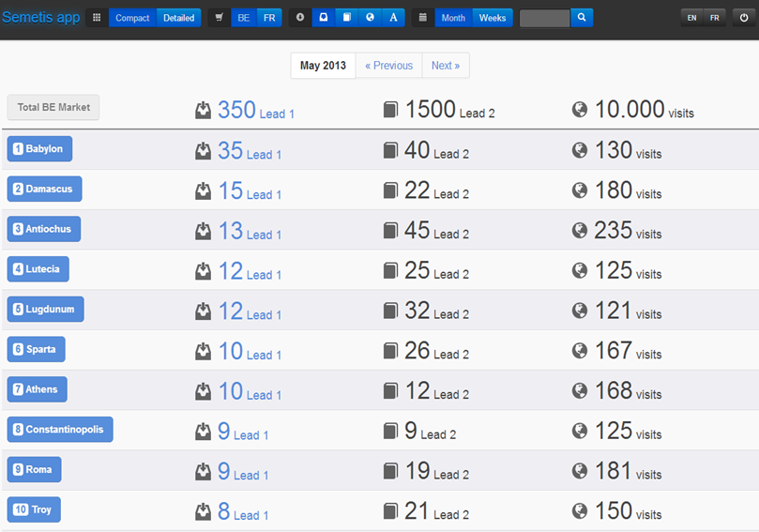This screenshot has height=532, width=759.
Task: Switch to Detailed view
Action: point(179,18)
